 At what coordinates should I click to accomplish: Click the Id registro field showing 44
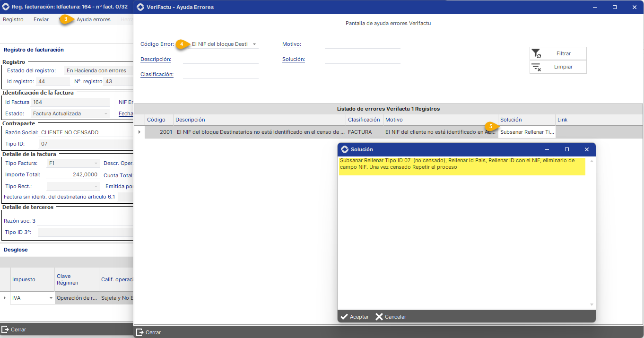tap(53, 81)
